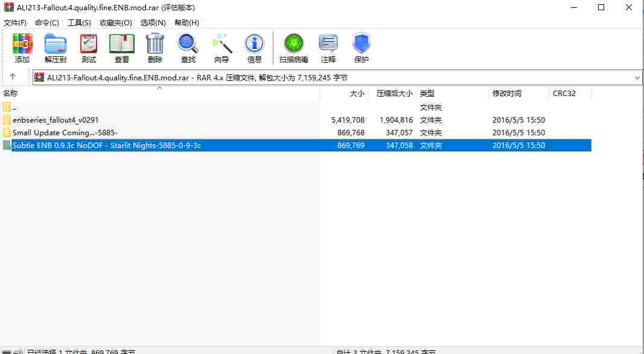Open the Tools (工具) menu
Viewport: 644px width, 354px height.
[79, 22]
